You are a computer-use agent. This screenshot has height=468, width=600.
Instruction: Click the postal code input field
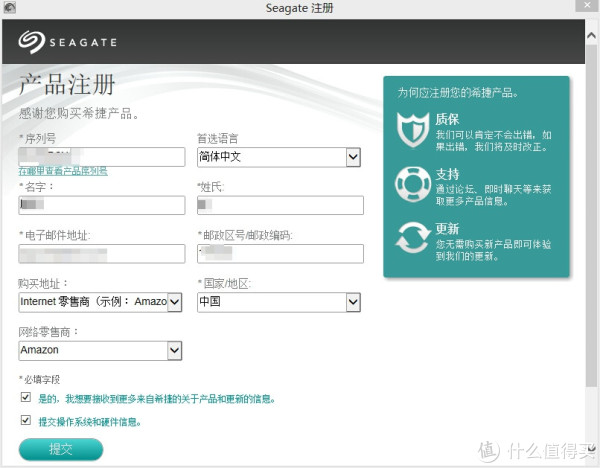(x=280, y=253)
